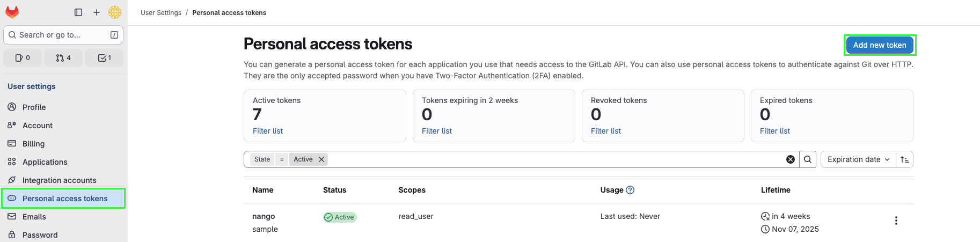
Task: Toggle the sidebar collapse icon
Action: (x=78, y=12)
